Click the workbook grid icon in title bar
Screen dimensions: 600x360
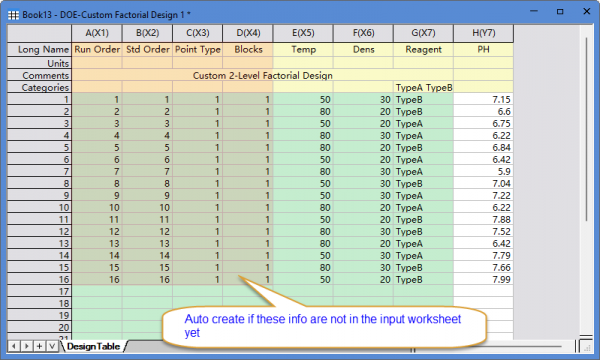pyautogui.click(x=13, y=15)
